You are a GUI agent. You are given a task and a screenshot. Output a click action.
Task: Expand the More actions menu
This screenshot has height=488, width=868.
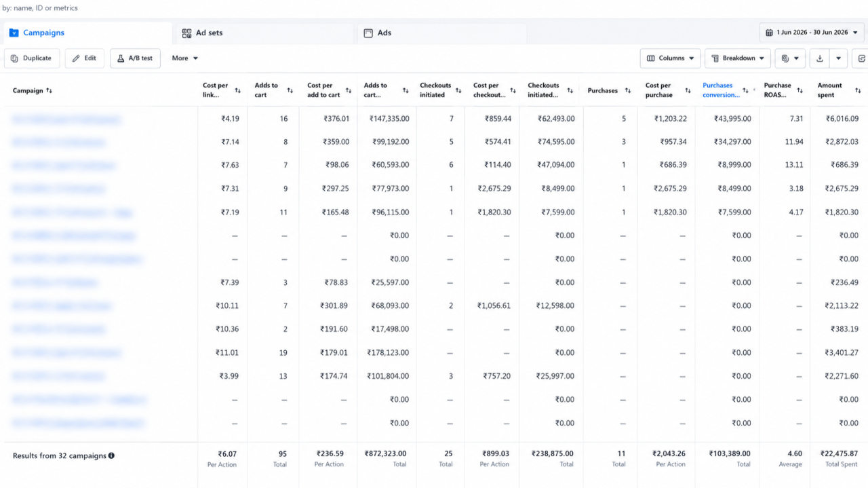pos(184,58)
